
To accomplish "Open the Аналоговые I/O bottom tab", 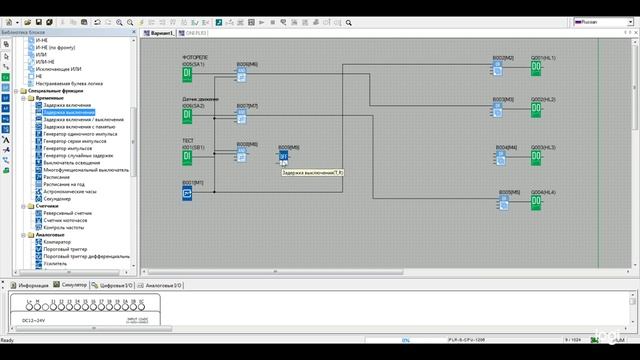I will (x=160, y=285).
